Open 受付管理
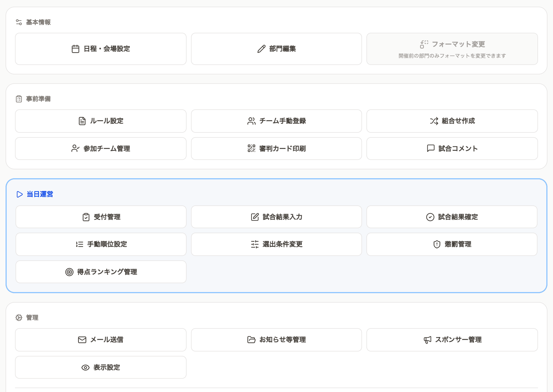Image resolution: width=553 pixels, height=392 pixels. pyautogui.click(x=101, y=217)
